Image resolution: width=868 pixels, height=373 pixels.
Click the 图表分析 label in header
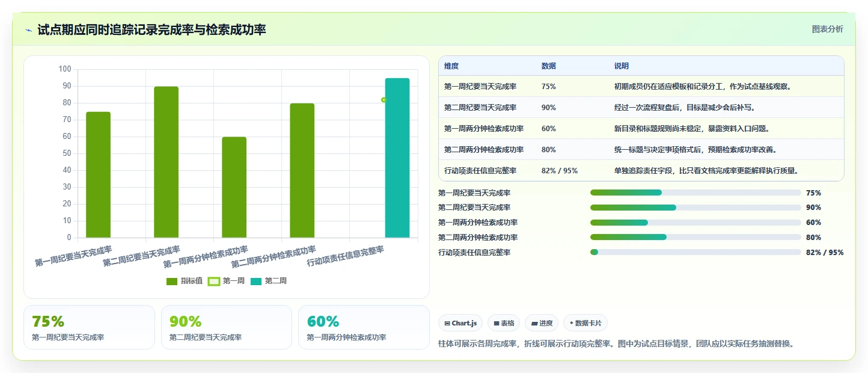click(x=827, y=29)
